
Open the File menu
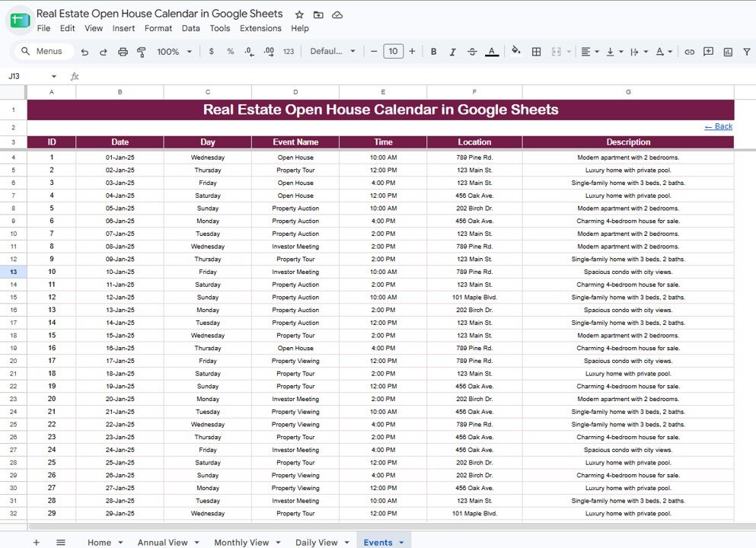43,28
